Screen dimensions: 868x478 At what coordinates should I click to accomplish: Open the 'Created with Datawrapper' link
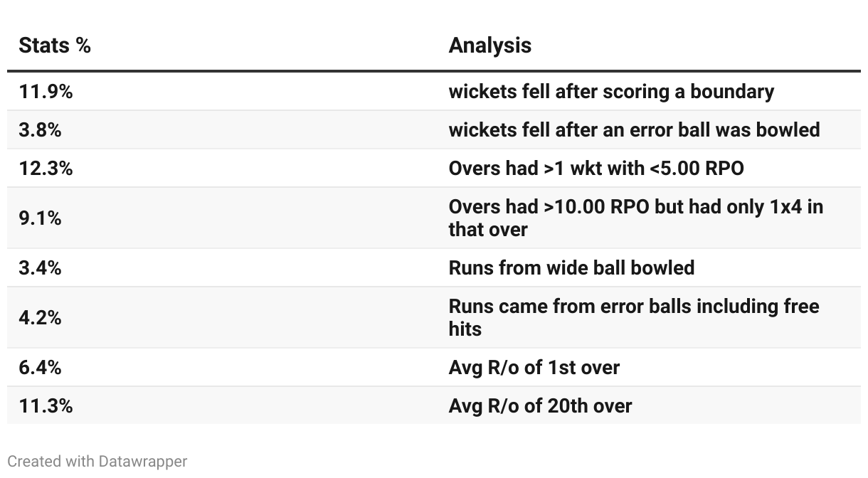(x=97, y=462)
